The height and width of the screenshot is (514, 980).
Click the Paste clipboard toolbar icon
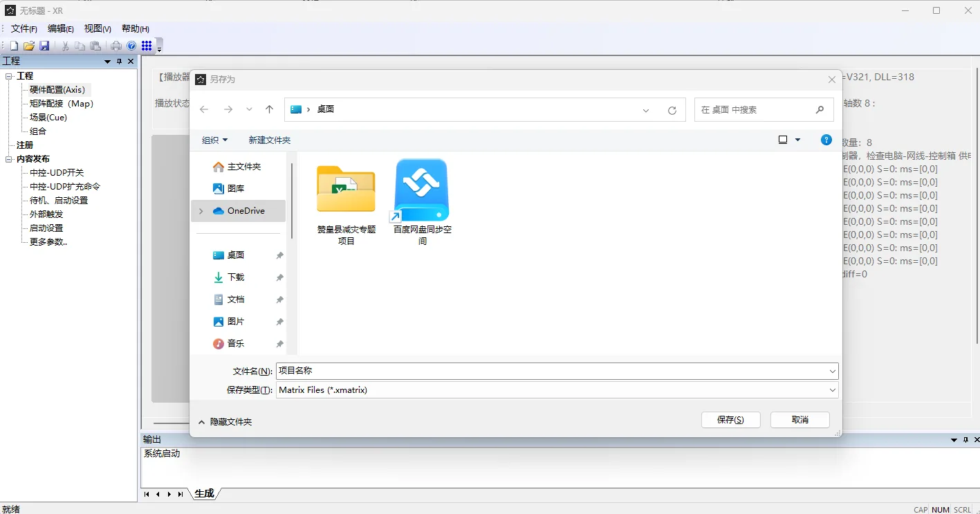pyautogui.click(x=95, y=46)
